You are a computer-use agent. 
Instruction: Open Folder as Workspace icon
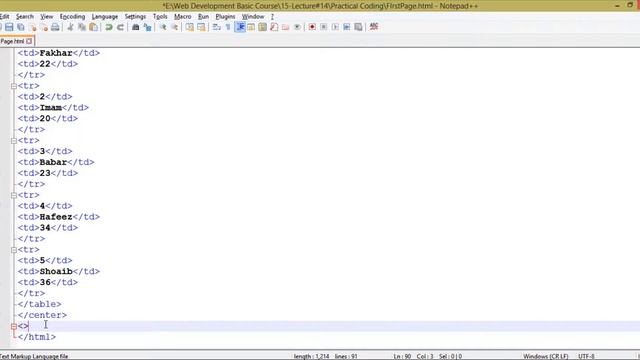click(x=286, y=27)
